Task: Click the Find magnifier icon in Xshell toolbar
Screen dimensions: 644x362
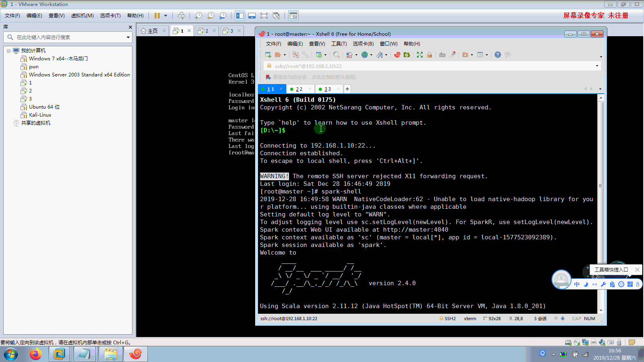Action: pos(336,55)
